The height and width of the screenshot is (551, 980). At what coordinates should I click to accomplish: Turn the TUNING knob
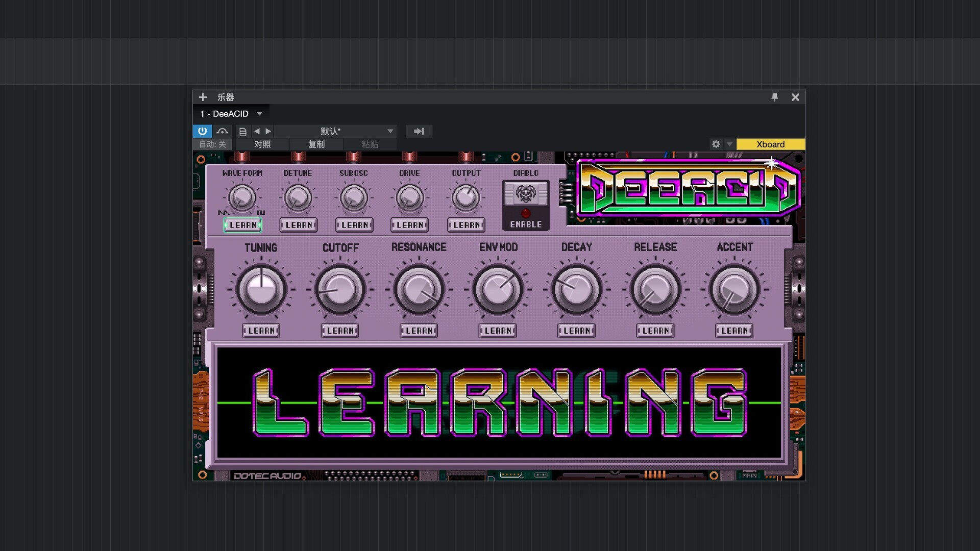[x=261, y=289]
